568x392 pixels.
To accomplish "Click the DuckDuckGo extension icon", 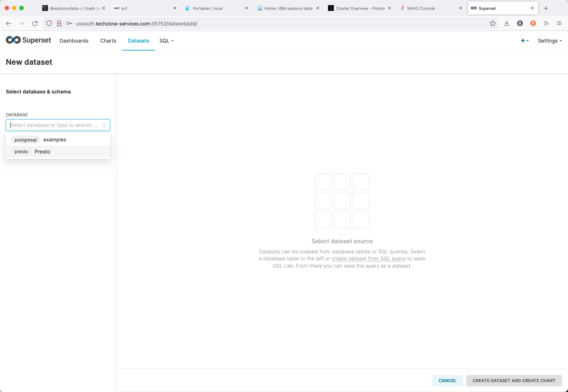I will 533,23.
